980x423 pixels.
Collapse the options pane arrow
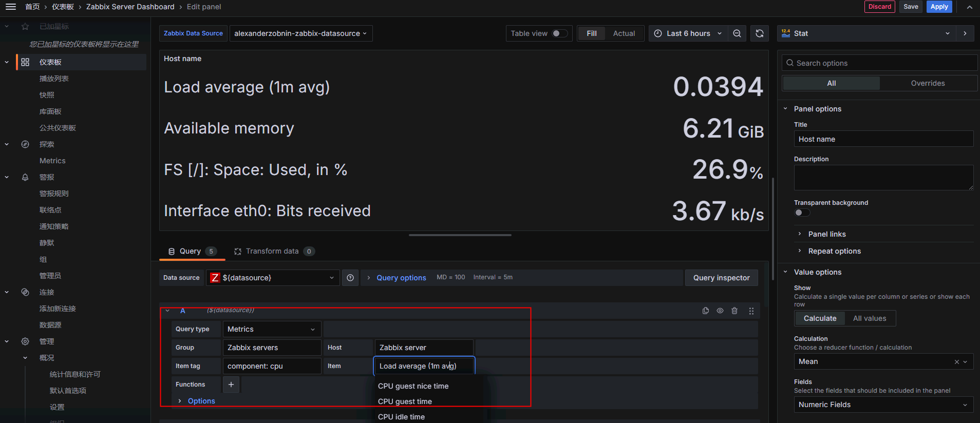point(965,33)
